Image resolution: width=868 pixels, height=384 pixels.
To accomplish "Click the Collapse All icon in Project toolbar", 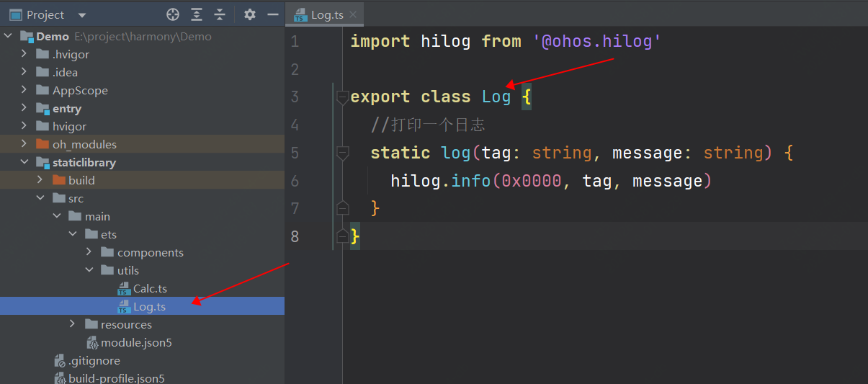I will tap(220, 14).
